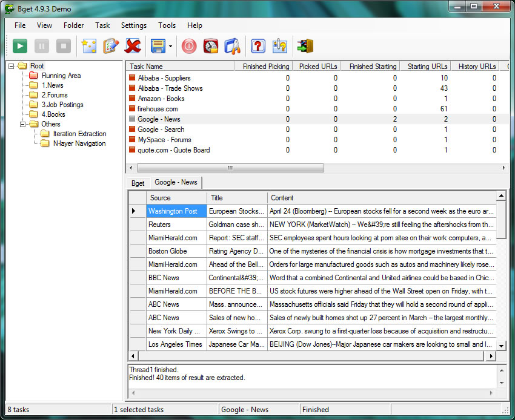
Task: Click the results grid scroll right arrow
Action: coord(491,356)
